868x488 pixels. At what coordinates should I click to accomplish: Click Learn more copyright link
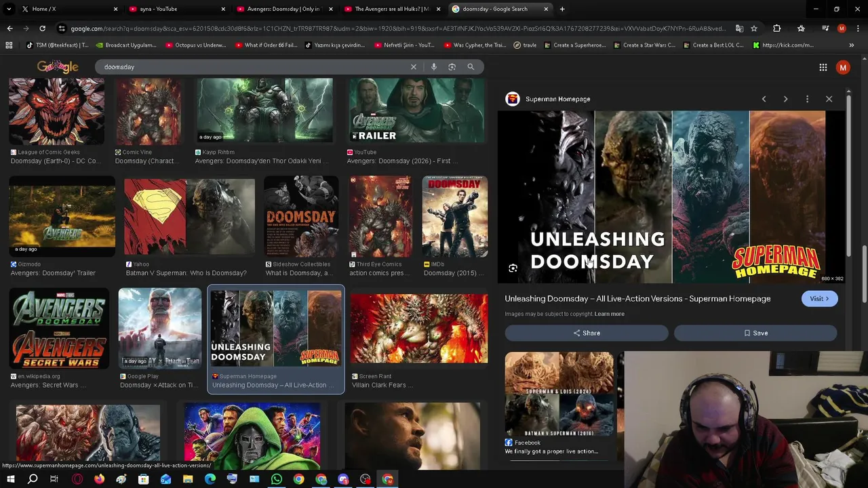tap(609, 314)
